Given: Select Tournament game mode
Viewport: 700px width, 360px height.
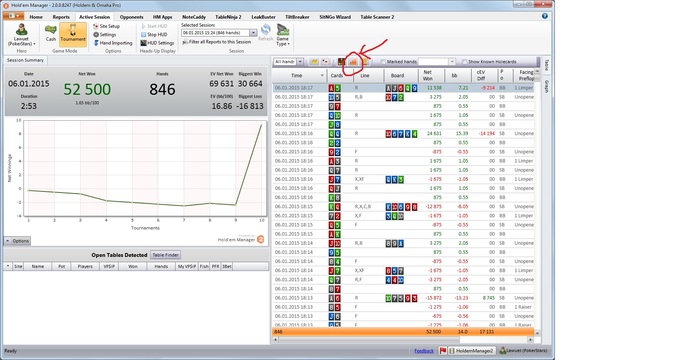Looking at the screenshot, I should 73,33.
